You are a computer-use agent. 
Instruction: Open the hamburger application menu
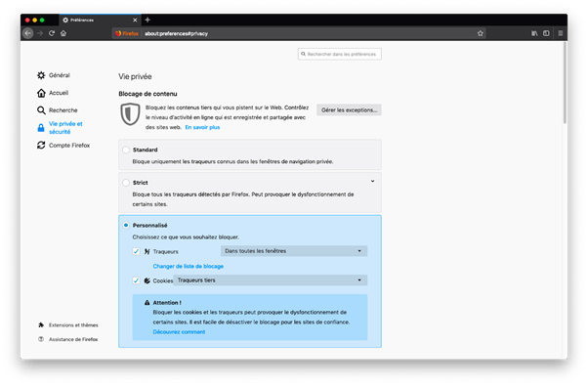coord(561,33)
